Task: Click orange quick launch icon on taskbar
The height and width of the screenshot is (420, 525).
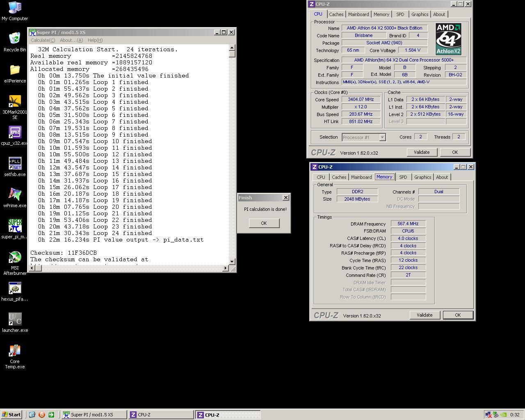Action: [41, 415]
